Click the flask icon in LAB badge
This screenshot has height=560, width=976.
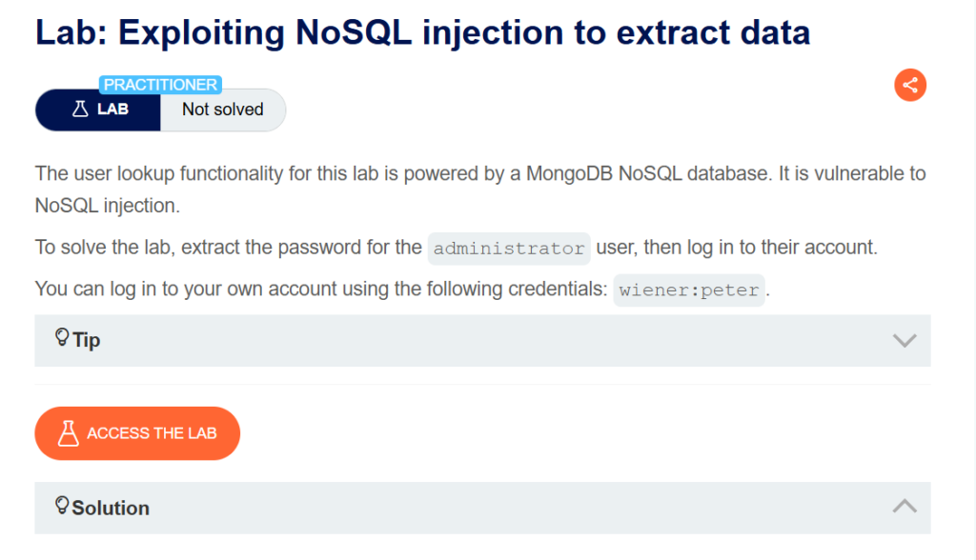[80, 110]
